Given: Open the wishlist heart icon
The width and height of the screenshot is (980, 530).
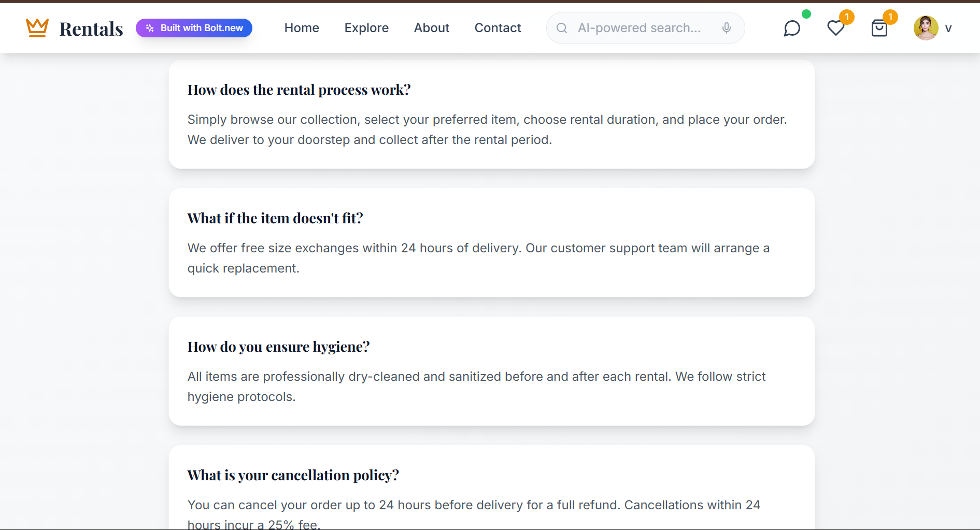Looking at the screenshot, I should pos(835,28).
